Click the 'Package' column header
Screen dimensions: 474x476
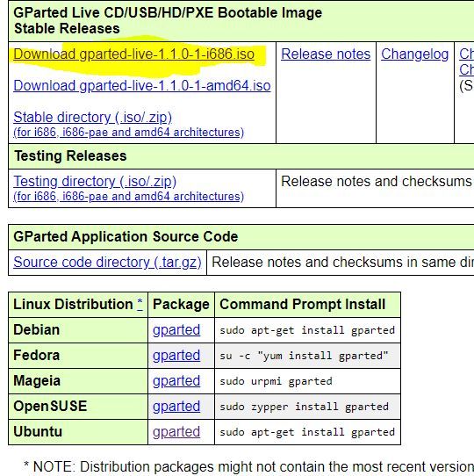point(181,305)
